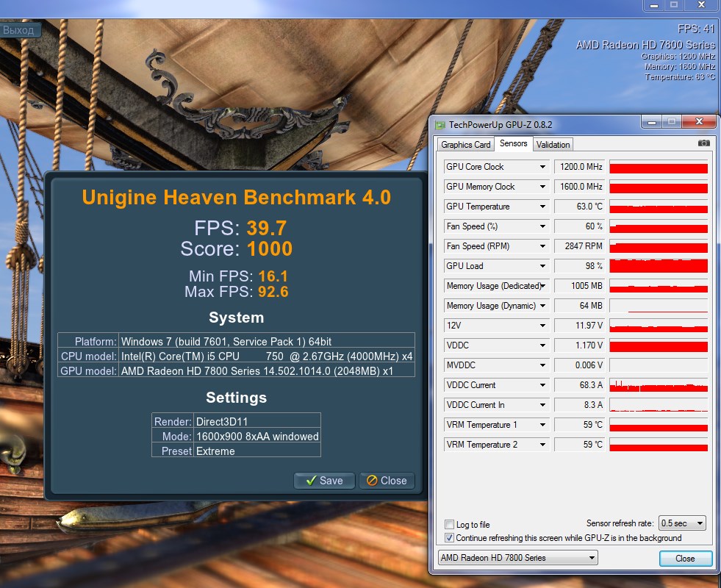Click the Windows 7 platform row
Image resolution: width=721 pixels, height=588 pixels.
point(236,342)
